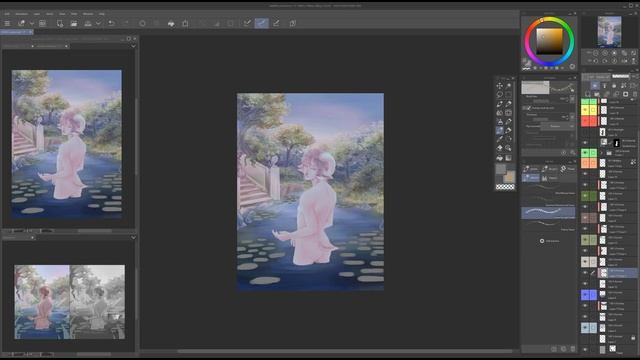Toggle visibility of the currently selected layer
This screenshot has width=640, height=360.
tap(585, 273)
